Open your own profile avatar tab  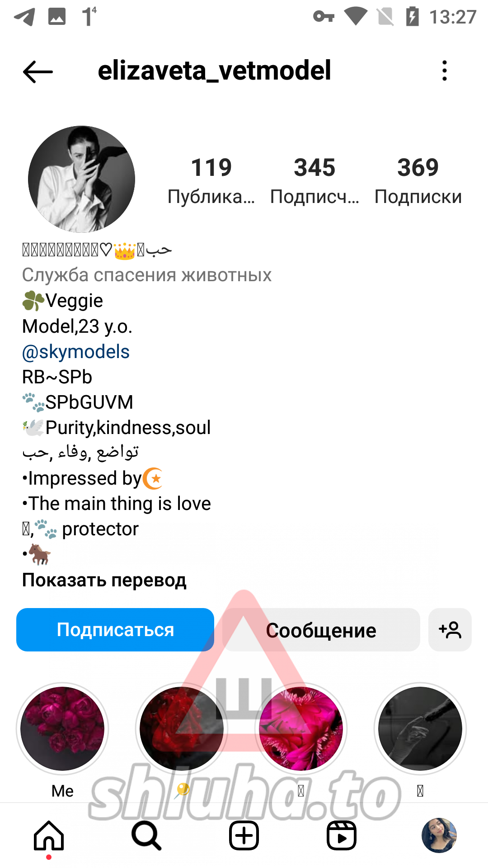pos(439,835)
